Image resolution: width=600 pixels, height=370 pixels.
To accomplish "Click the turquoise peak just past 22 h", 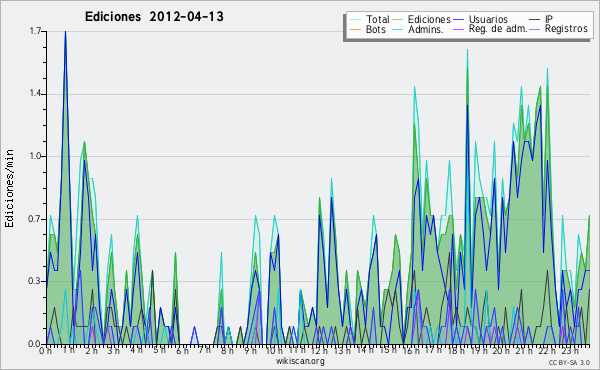I will [x=548, y=69].
